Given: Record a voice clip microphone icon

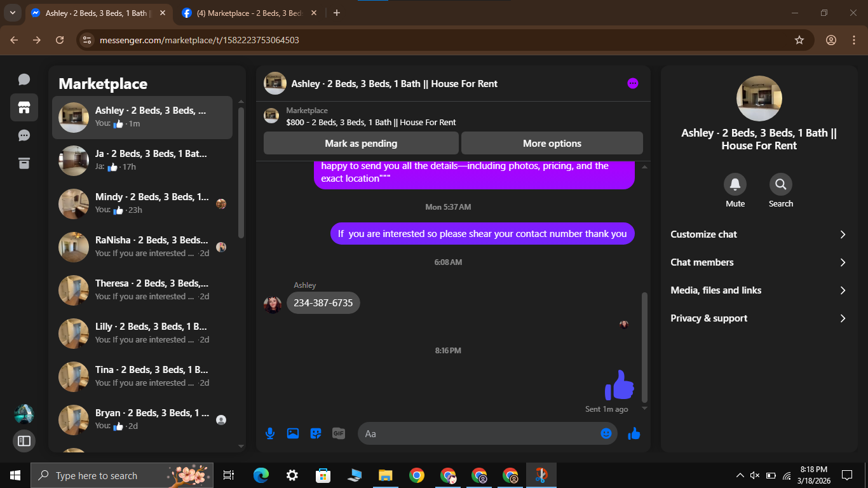Looking at the screenshot, I should (270, 433).
